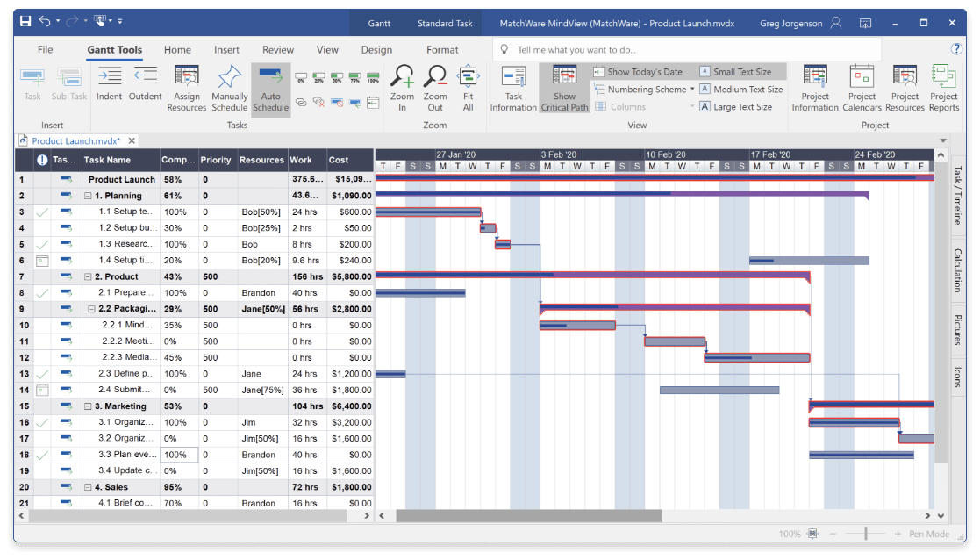The width and height of the screenshot is (980, 560).
Task: Adjust the zoom slider at bottom right
Action: [x=865, y=533]
